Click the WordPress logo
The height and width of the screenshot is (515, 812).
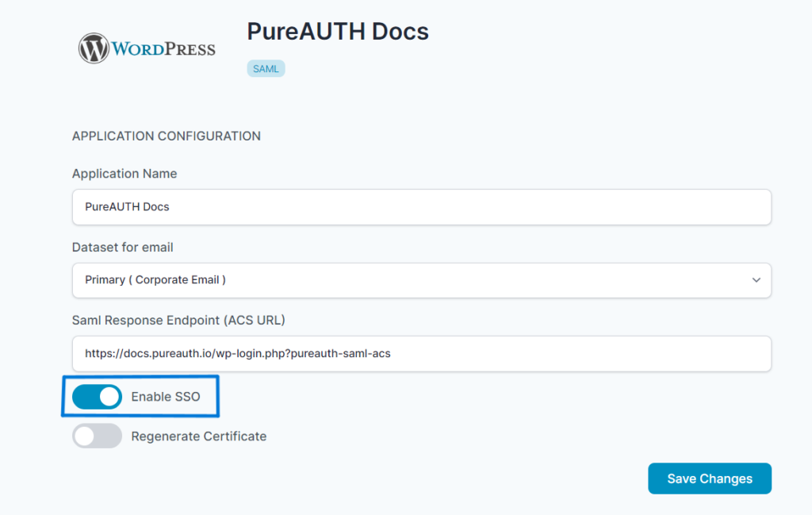tap(147, 48)
